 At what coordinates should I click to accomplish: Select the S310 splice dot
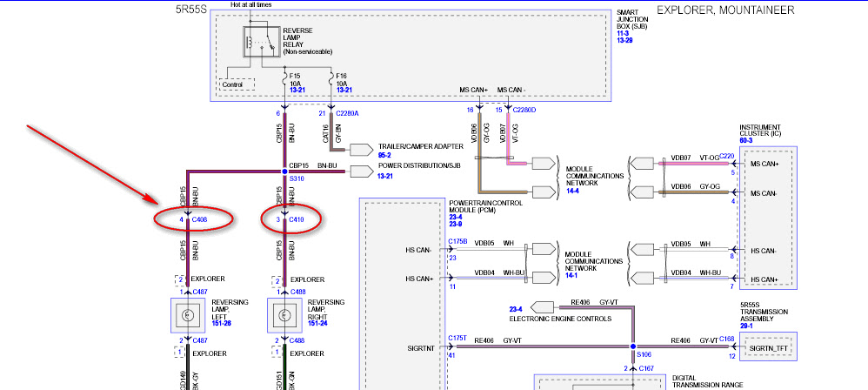[x=284, y=171]
